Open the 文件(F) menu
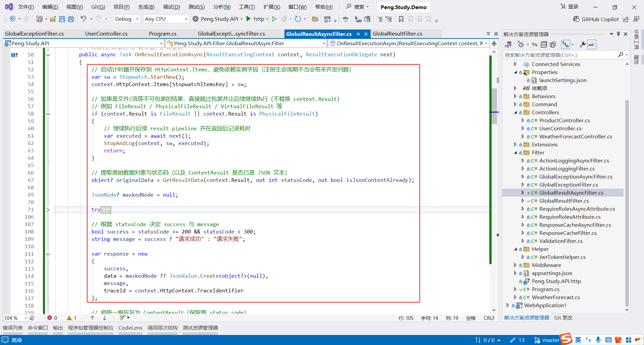Image resolution: width=644 pixels, height=345 pixels. pyautogui.click(x=26, y=7)
